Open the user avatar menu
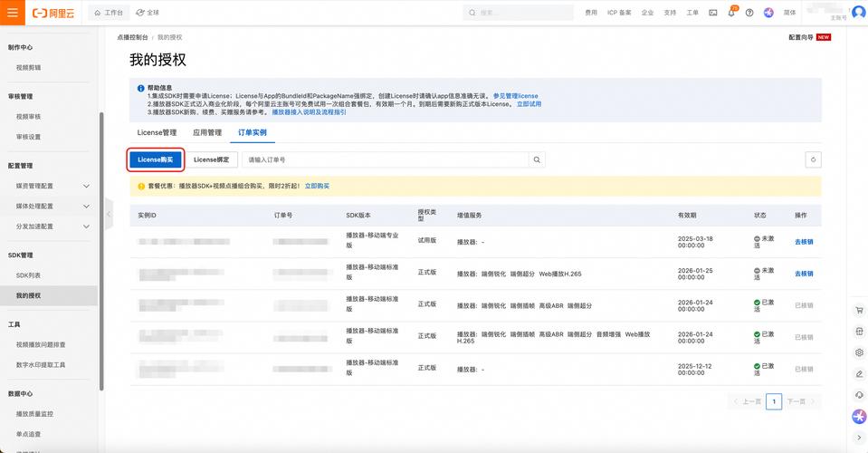 (859, 12)
